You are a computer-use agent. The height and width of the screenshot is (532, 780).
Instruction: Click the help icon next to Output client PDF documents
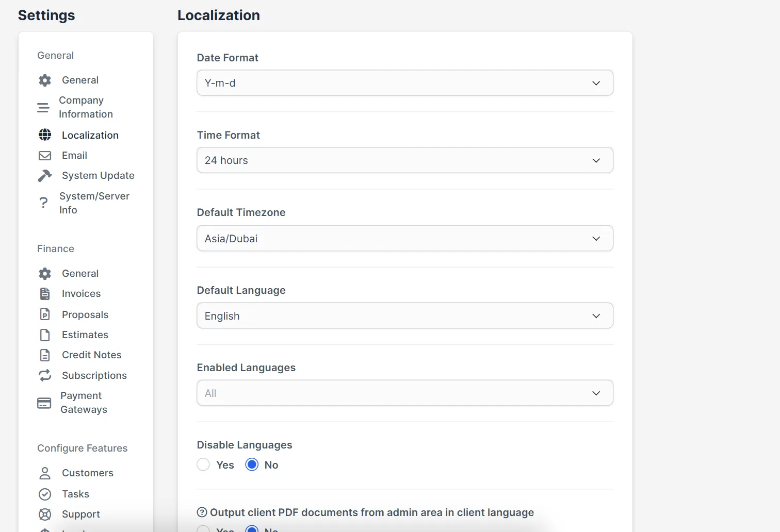tap(202, 512)
